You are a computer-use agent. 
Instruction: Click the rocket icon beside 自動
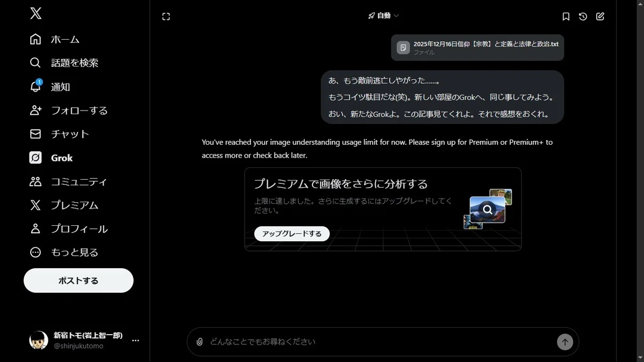pyautogui.click(x=371, y=16)
